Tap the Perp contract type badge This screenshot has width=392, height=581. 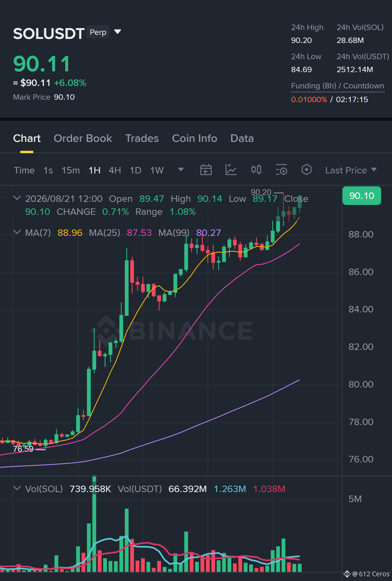point(98,32)
